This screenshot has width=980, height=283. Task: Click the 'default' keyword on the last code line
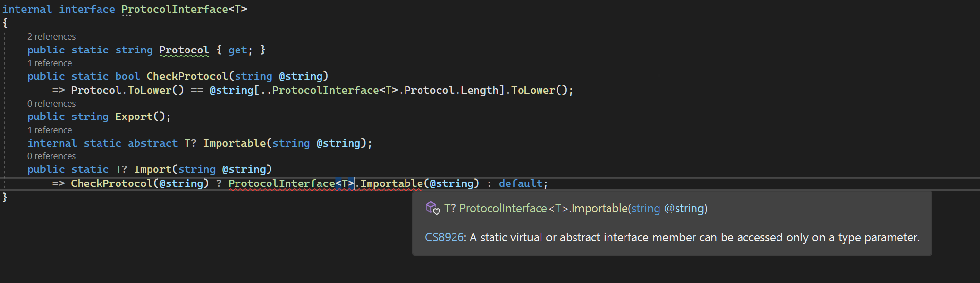pyautogui.click(x=521, y=183)
